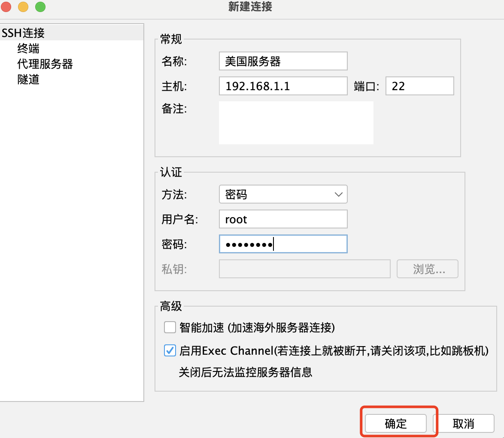Click the 私钥 path field
Image resolution: width=504 pixels, height=438 pixels.
304,269
